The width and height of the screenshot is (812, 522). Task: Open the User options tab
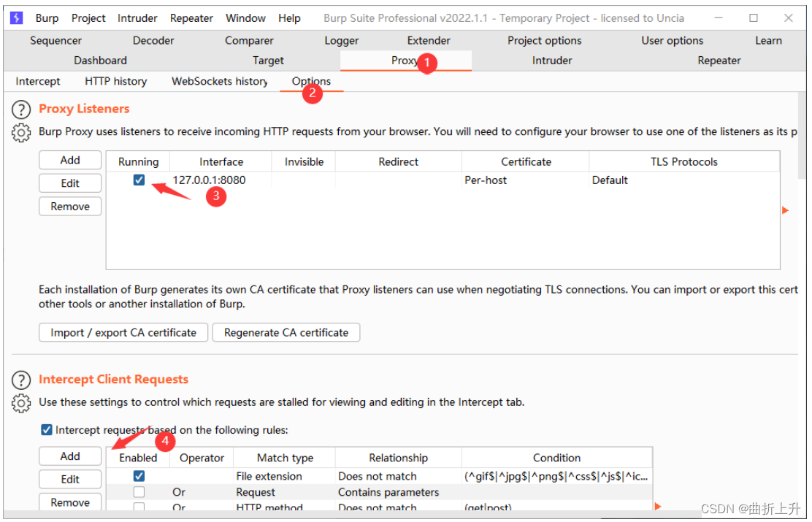pos(673,40)
